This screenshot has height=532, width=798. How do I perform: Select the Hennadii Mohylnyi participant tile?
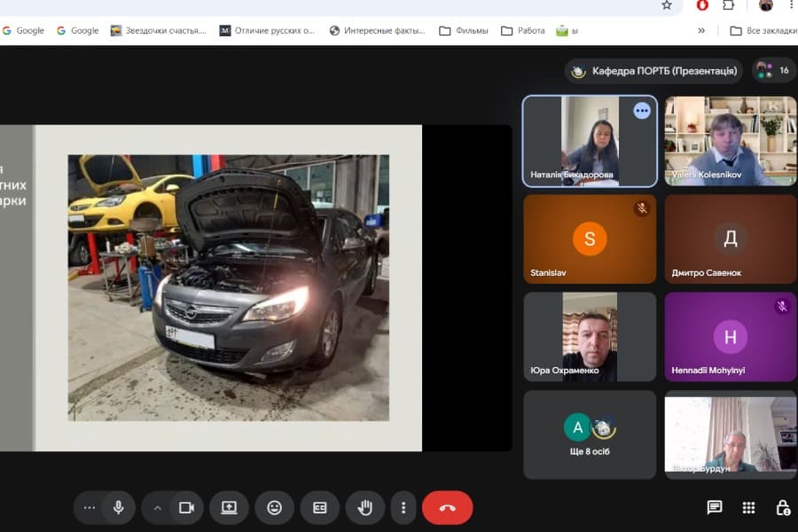(x=731, y=337)
